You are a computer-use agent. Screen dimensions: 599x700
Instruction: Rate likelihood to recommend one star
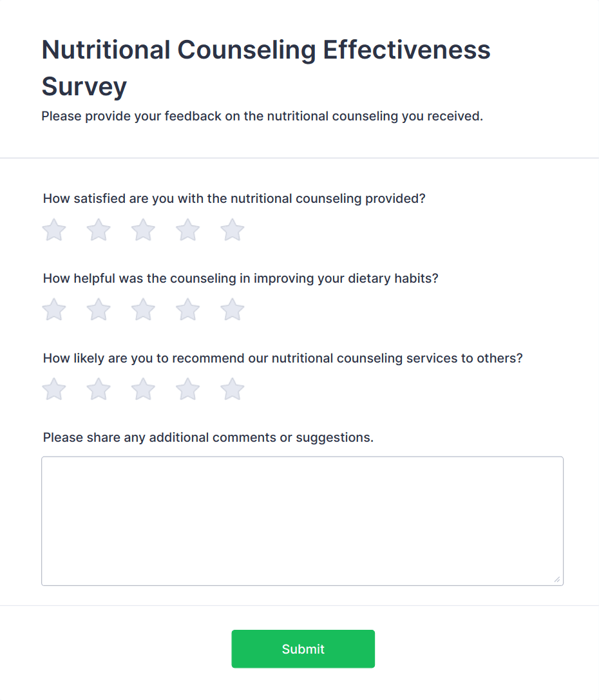[54, 390]
